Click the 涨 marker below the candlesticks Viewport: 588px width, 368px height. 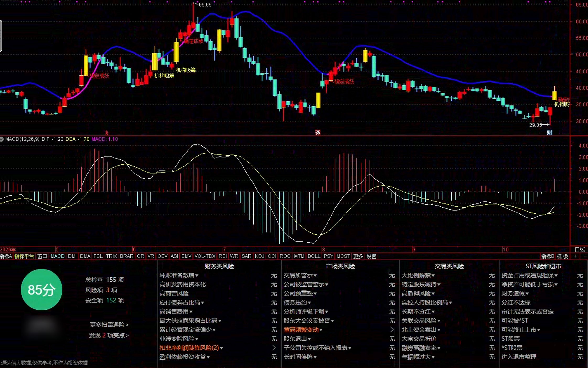click(318, 132)
